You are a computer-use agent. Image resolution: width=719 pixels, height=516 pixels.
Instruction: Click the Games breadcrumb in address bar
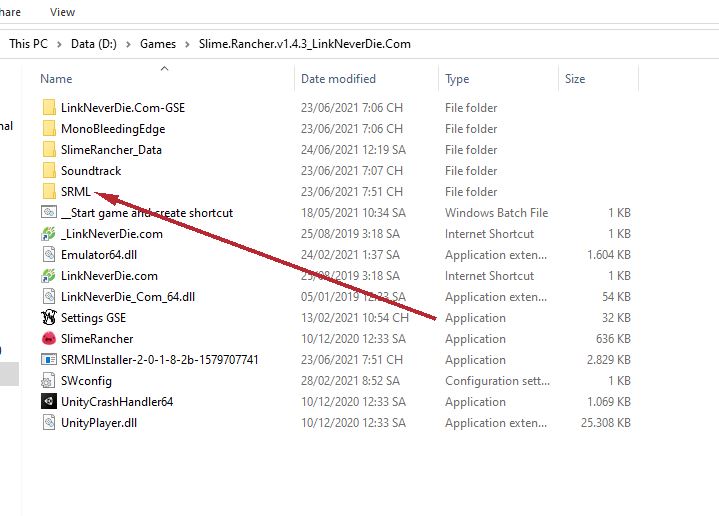pos(158,44)
